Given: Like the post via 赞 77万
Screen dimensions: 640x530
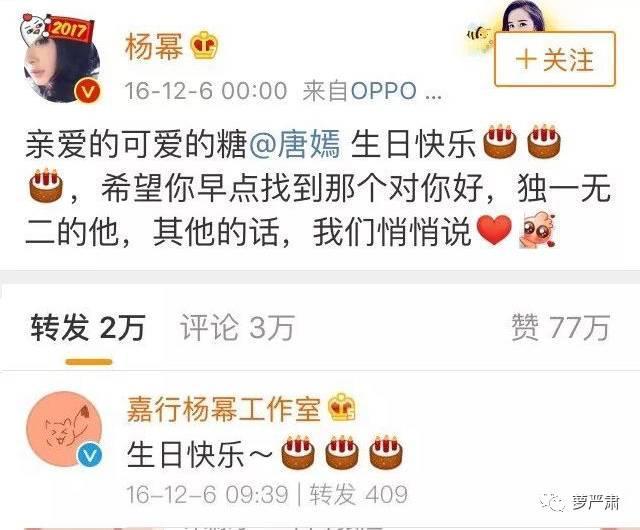Looking at the screenshot, I should (x=561, y=327).
